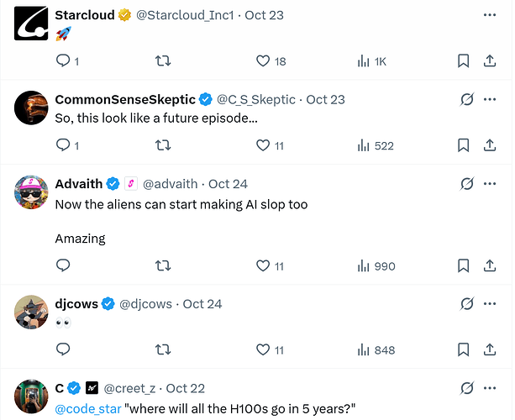Click Grok icon on CommonSenseSkeptic's reply
The height and width of the screenshot is (420, 515).
pos(467,99)
